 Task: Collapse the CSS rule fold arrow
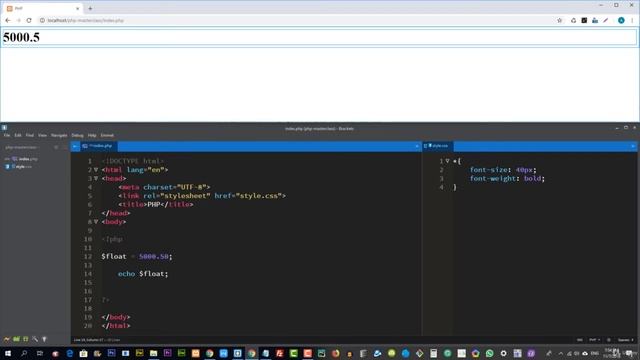447,161
